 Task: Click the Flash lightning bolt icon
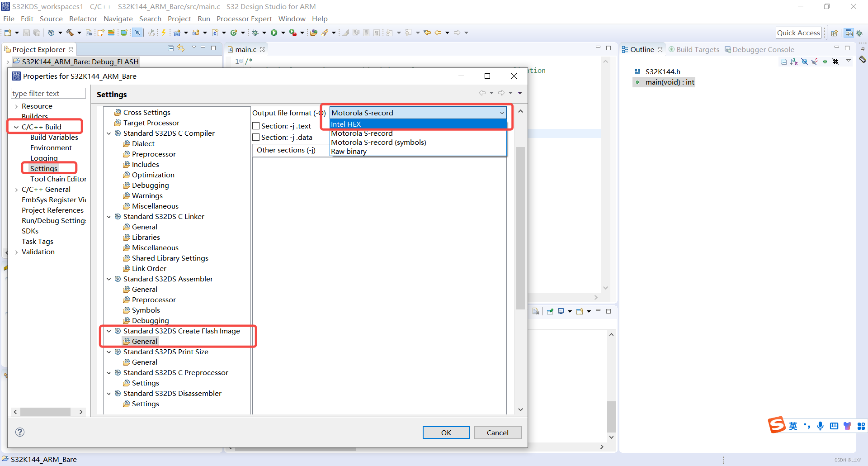[x=164, y=33]
